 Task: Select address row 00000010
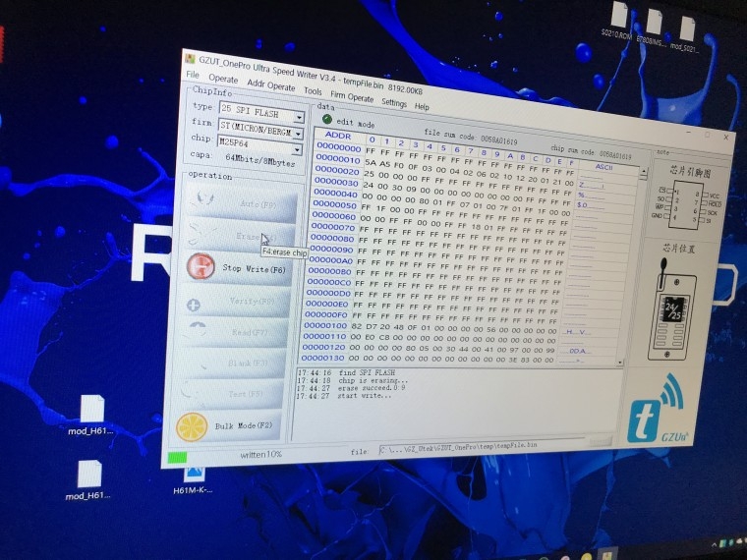coord(338,158)
